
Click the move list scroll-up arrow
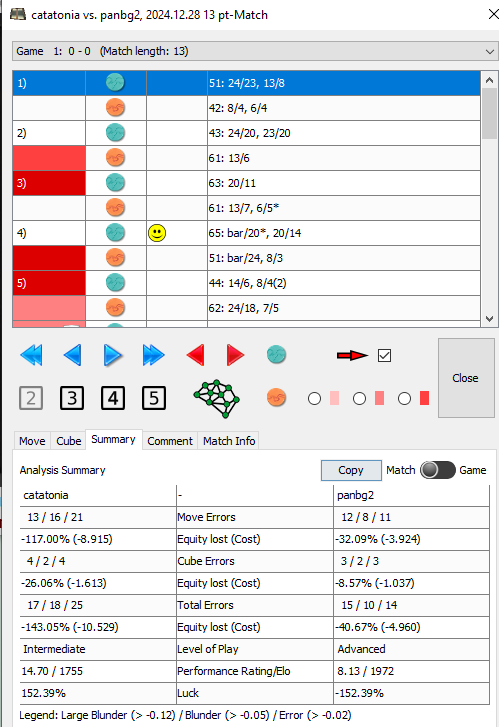pos(489,80)
